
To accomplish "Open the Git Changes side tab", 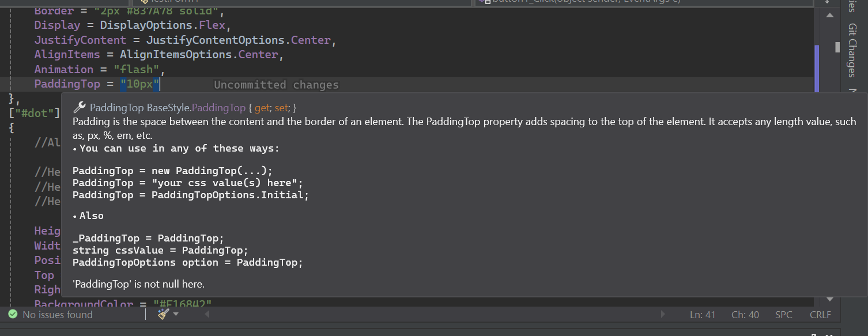I will click(x=852, y=50).
